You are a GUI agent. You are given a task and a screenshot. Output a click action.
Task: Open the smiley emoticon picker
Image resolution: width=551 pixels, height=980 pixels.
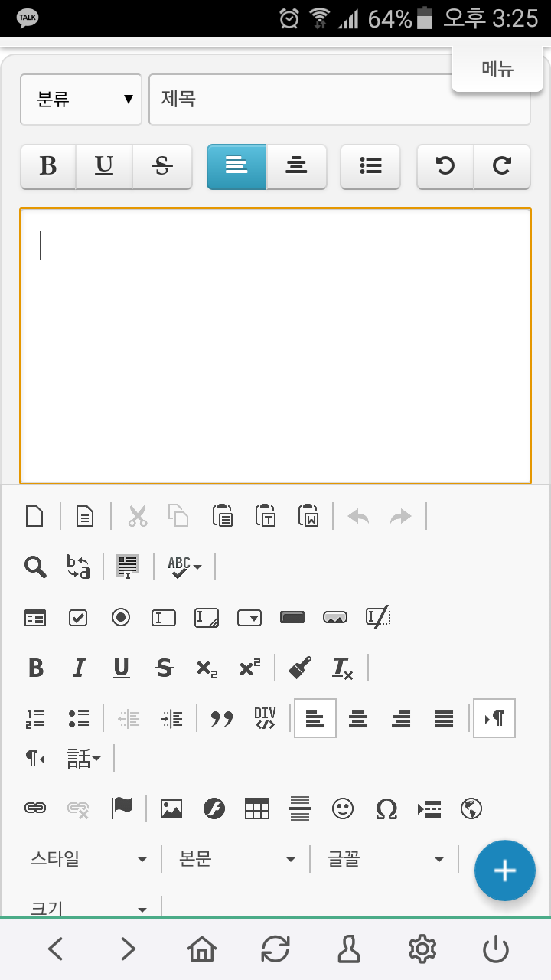343,808
